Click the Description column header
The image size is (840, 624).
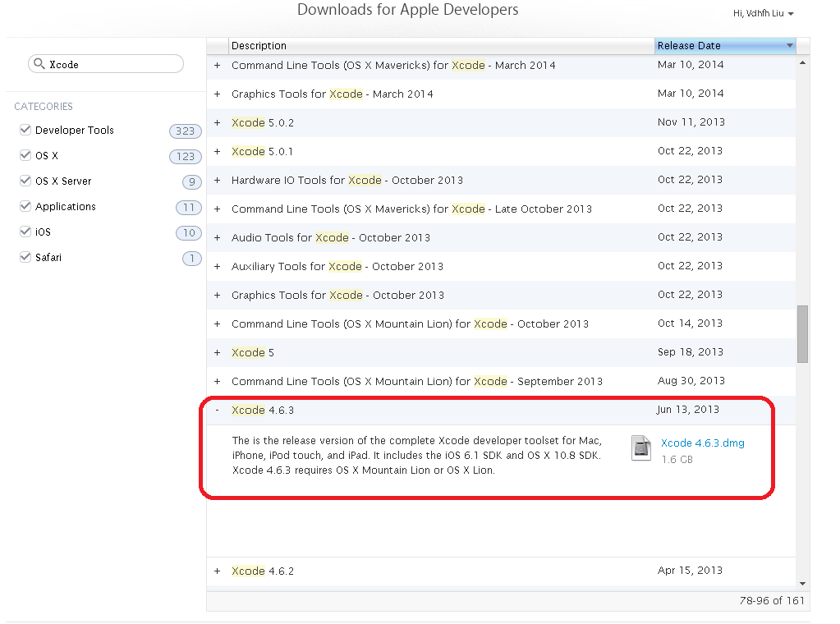coord(442,45)
